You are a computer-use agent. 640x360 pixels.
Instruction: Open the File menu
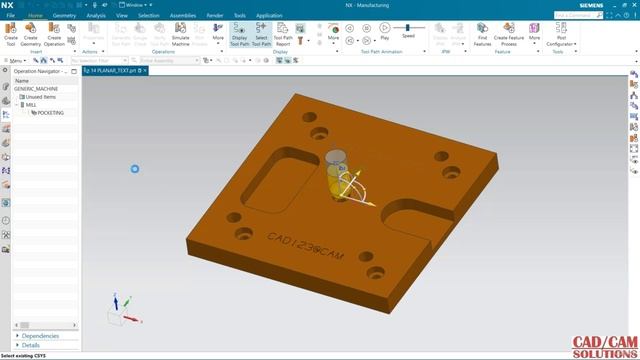[11, 16]
